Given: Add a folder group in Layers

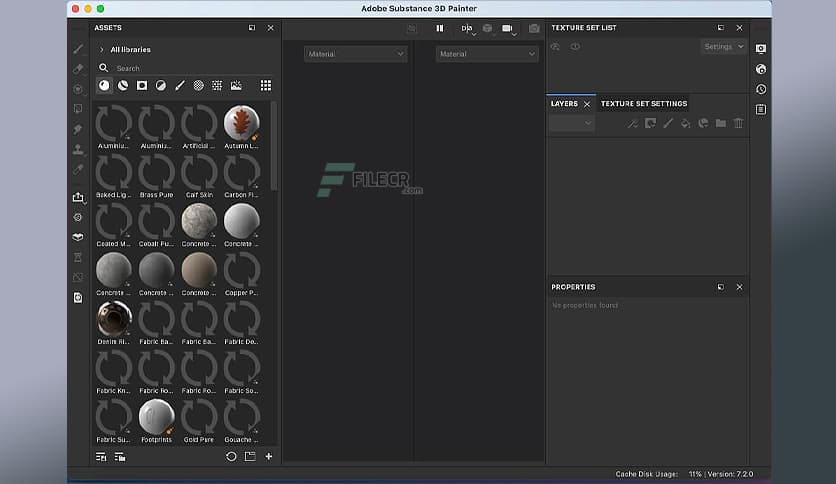Looking at the screenshot, I should pyautogui.click(x=721, y=124).
